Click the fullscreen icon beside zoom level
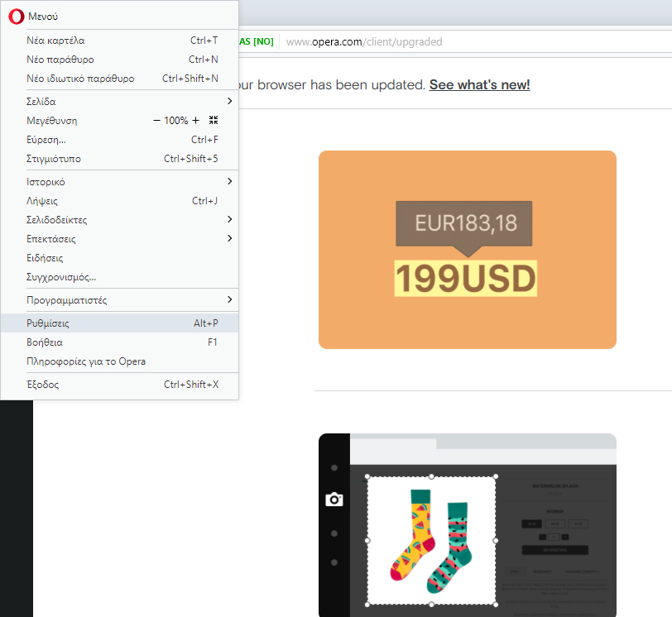672x617 pixels. [214, 121]
